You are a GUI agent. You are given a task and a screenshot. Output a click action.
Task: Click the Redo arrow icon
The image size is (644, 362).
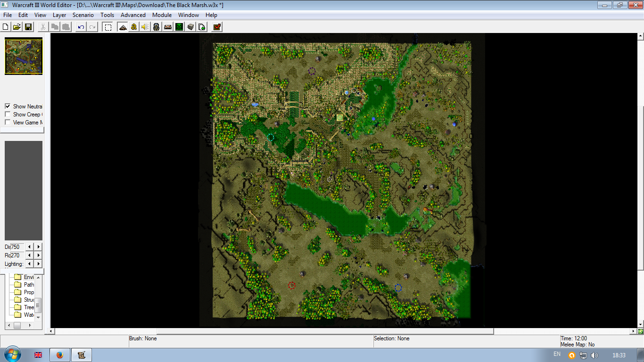(92, 27)
